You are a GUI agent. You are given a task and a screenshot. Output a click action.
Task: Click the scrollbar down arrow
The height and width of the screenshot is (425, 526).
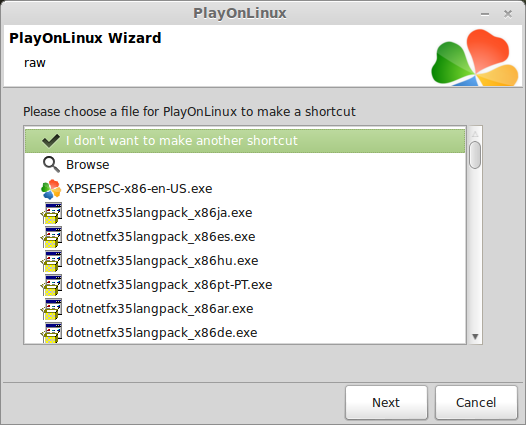pyautogui.click(x=475, y=336)
